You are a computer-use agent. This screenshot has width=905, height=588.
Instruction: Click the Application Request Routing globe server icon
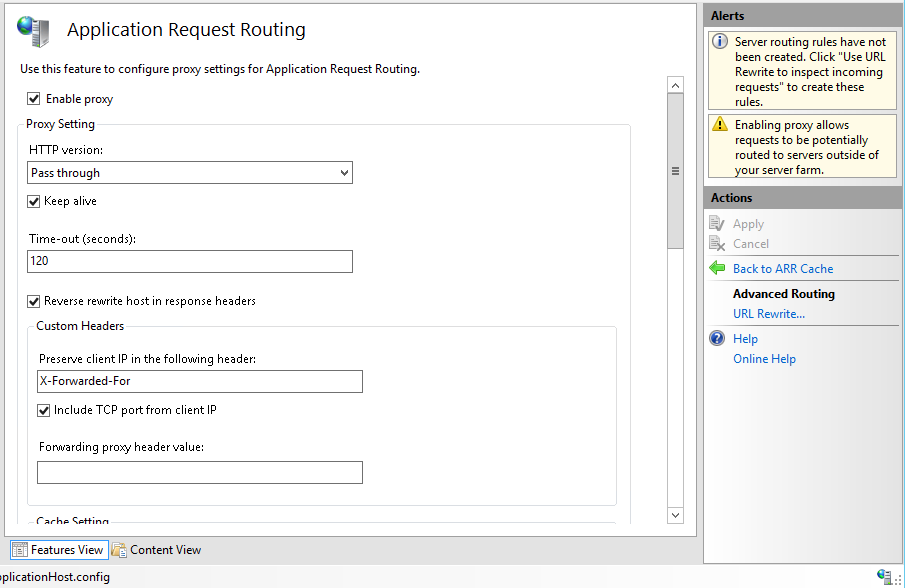pos(33,31)
